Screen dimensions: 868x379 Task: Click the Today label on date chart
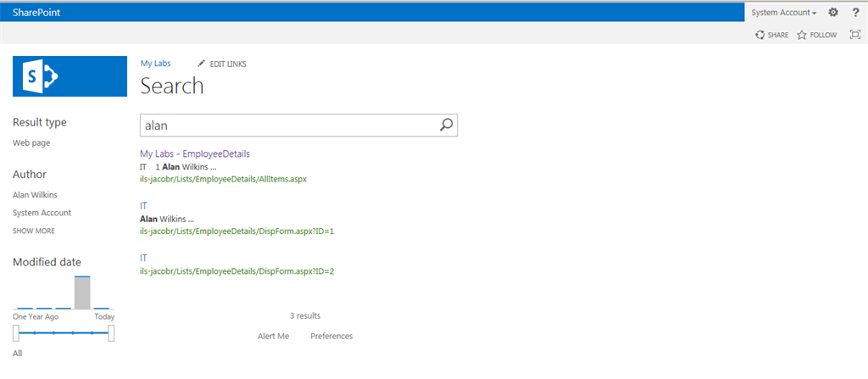[x=104, y=316]
